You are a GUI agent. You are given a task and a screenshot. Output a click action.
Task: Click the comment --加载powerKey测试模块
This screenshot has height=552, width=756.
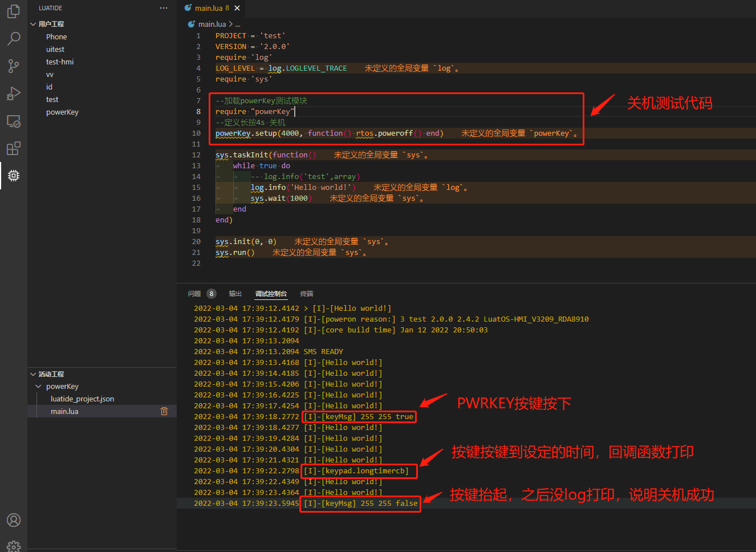coord(261,100)
